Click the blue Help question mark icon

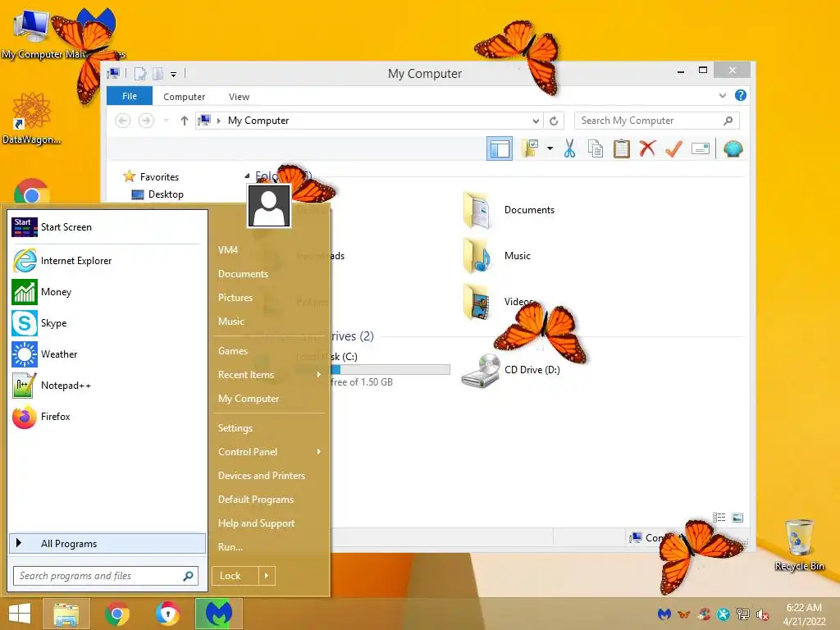tap(741, 95)
